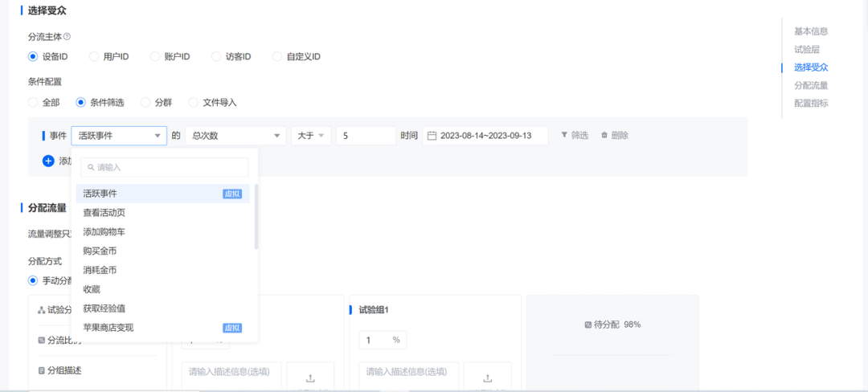The height and width of the screenshot is (392, 868).
Task: Select 自定义ID radio button
Action: 276,56
